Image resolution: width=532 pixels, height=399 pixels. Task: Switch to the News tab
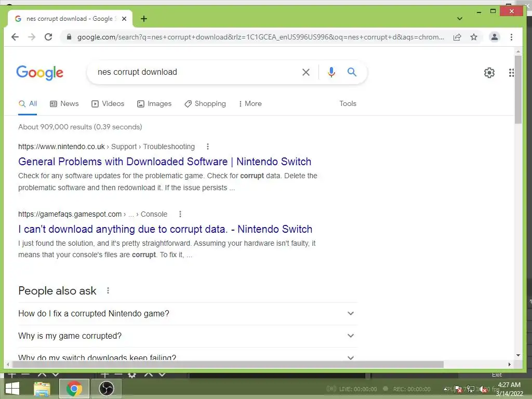[x=64, y=104]
